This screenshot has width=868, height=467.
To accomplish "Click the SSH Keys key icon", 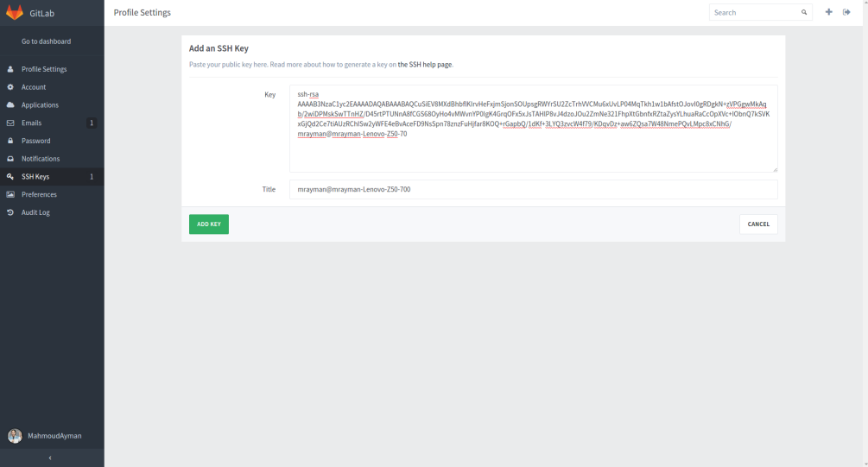I will click(x=10, y=177).
